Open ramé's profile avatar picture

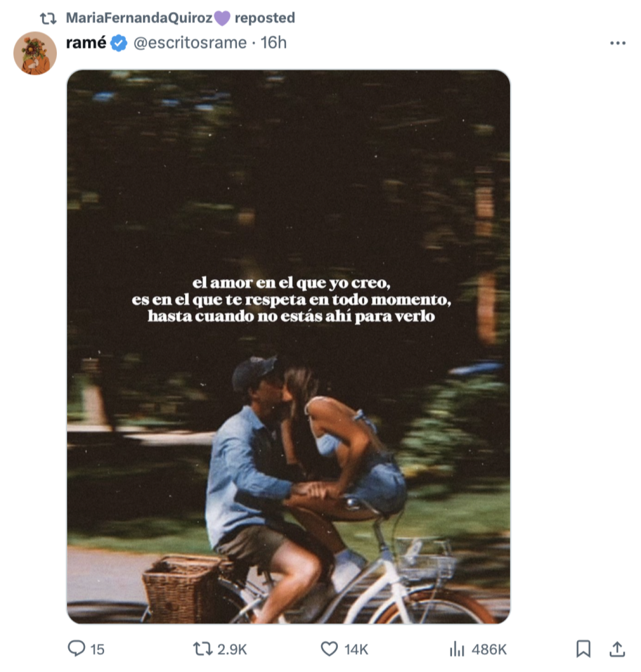click(x=35, y=53)
